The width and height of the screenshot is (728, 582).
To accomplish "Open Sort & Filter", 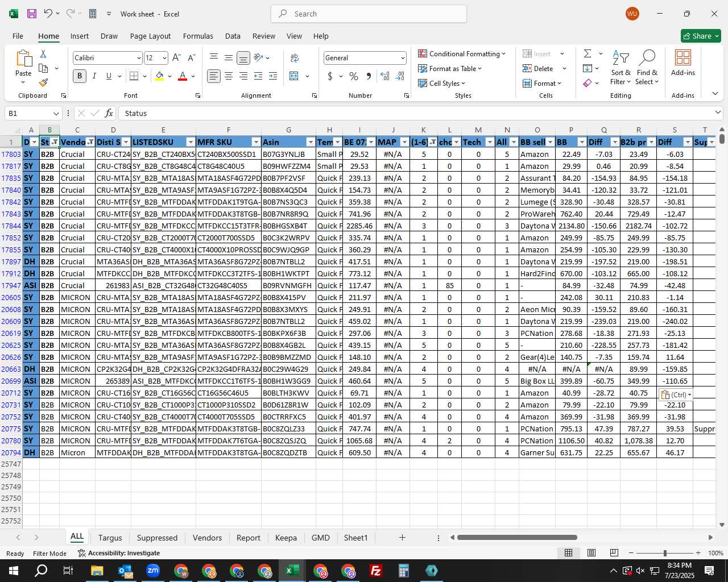I will 621,68.
